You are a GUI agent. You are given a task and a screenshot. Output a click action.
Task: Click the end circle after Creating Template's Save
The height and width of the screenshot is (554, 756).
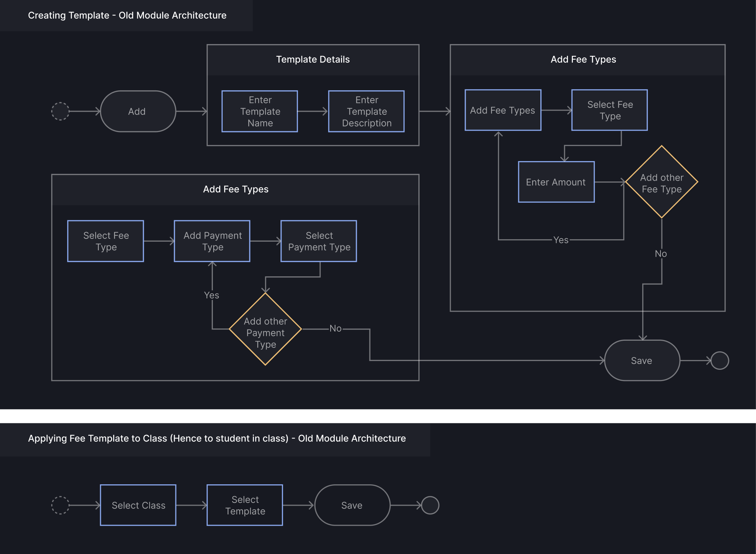720,361
